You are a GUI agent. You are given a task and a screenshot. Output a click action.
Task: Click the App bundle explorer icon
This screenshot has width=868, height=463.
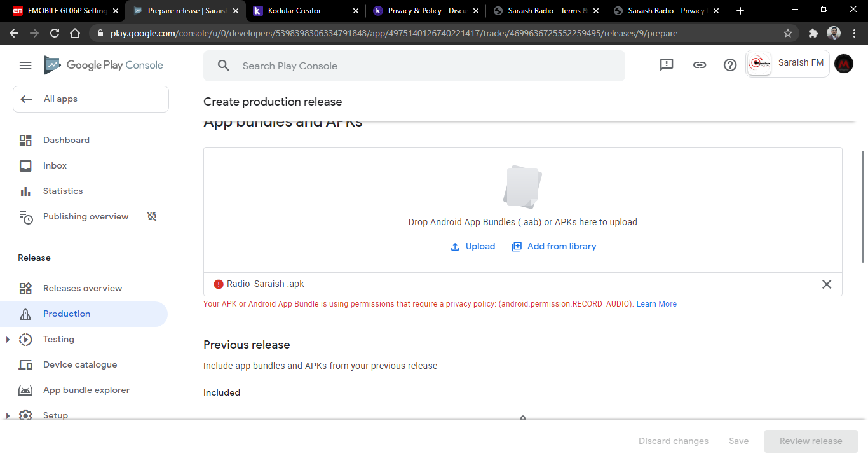[25, 390]
